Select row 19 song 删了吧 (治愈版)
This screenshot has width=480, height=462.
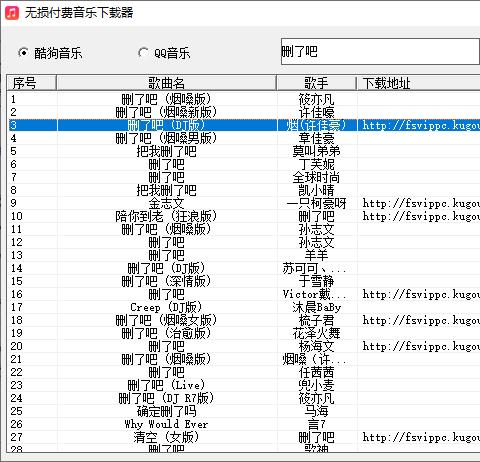point(166,333)
